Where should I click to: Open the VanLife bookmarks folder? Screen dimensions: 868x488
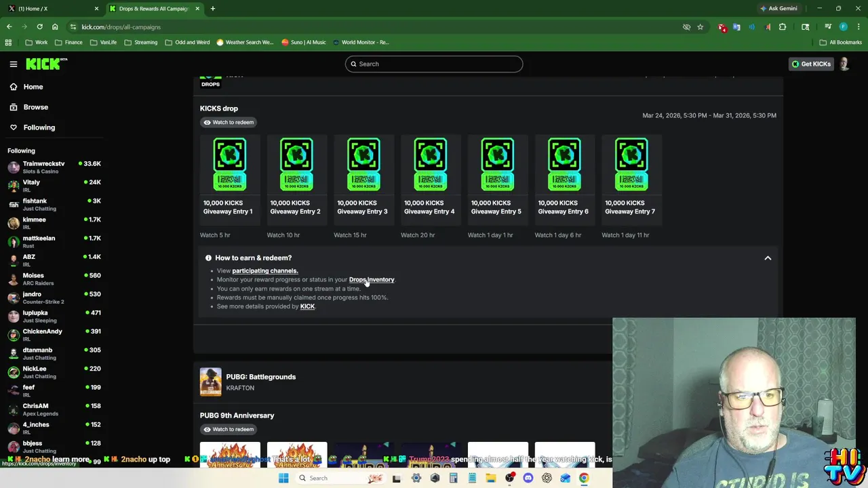pyautogui.click(x=103, y=42)
